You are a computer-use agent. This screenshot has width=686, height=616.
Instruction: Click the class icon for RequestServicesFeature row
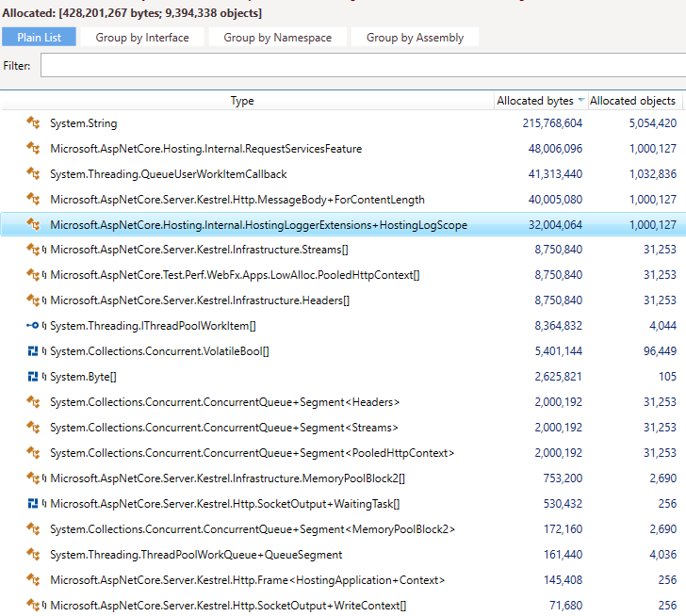click(33, 148)
